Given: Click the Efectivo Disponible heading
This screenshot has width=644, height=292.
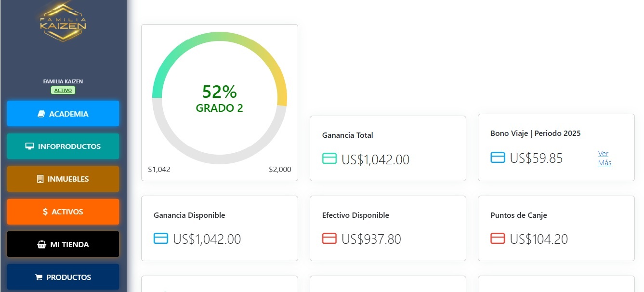Looking at the screenshot, I should click(x=355, y=215).
